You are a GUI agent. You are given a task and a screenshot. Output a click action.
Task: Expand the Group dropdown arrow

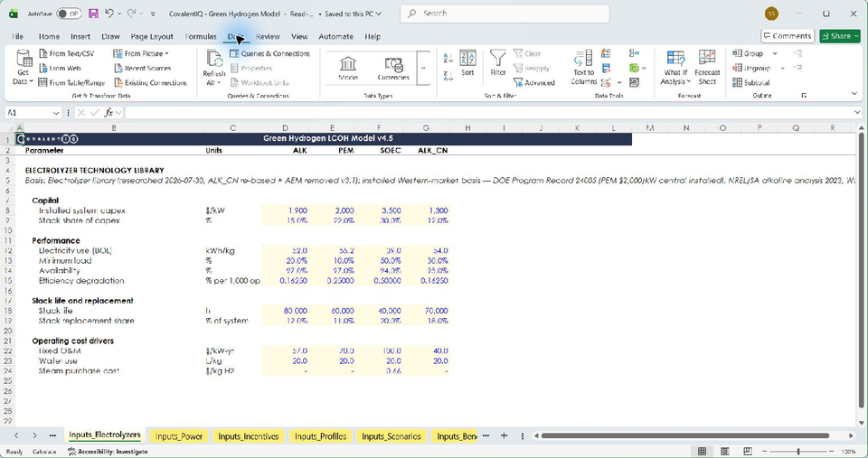pos(775,53)
